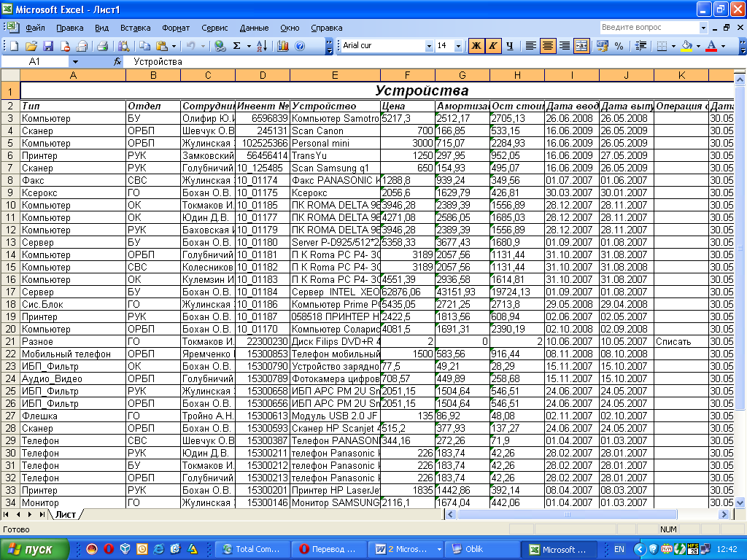Switch to Opera Перевод taskbar window
Screen dimensions: 747x560
click(x=329, y=549)
